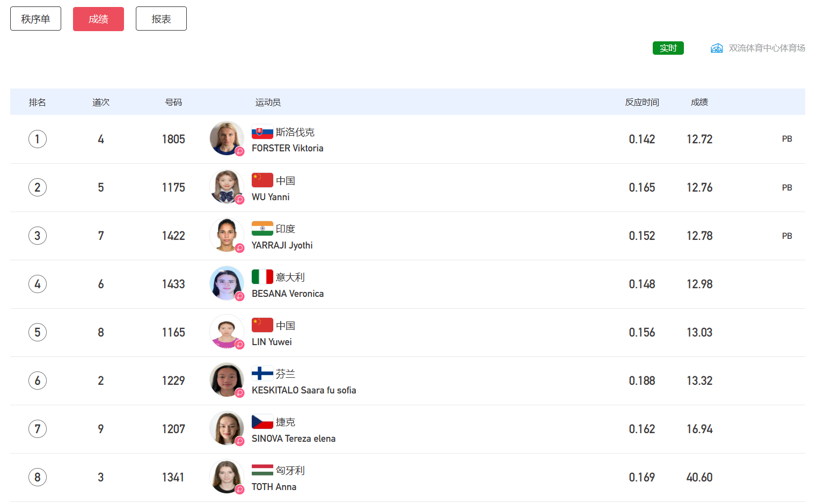This screenshot has width=817, height=504.
Task: Click the 反应时间 column header
Action: pos(641,102)
